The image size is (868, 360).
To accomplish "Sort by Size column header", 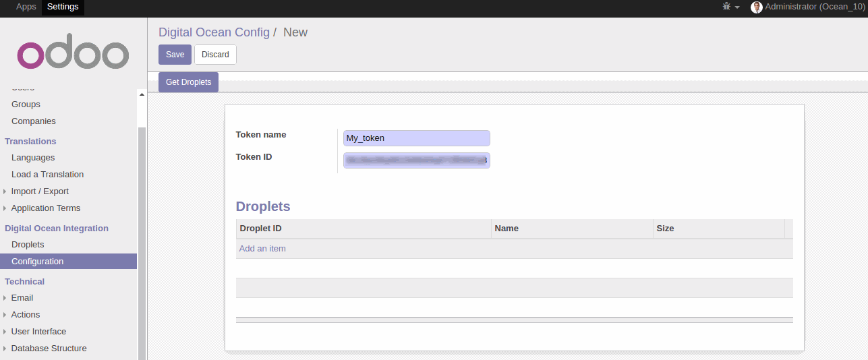I will (719, 229).
